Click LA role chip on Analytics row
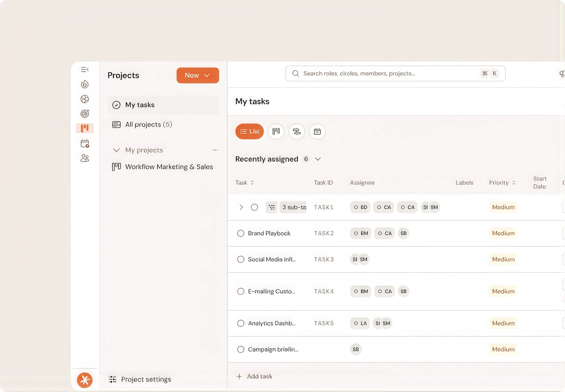Screen dimensions: 565x392 coord(360,323)
